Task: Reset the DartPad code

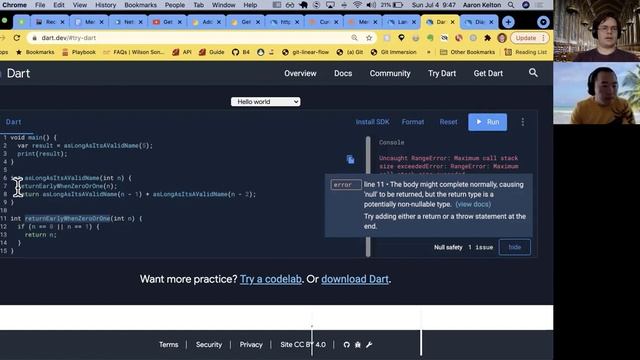Action: pos(448,122)
